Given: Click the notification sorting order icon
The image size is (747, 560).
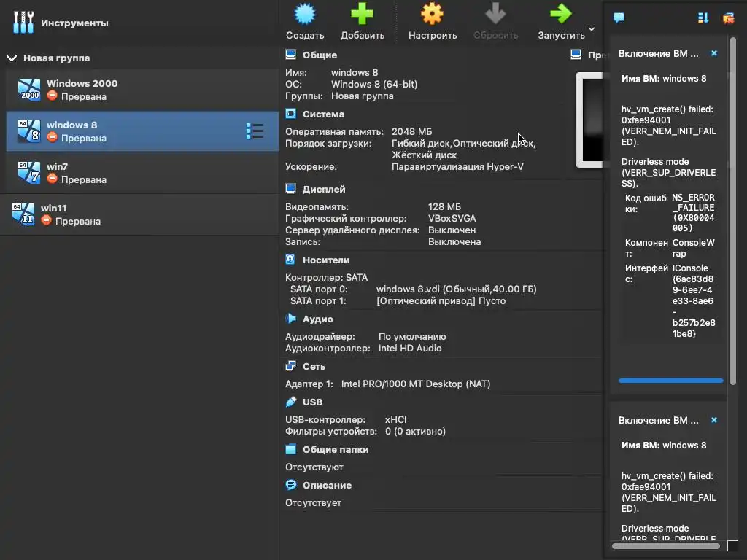Looking at the screenshot, I should click(703, 18).
